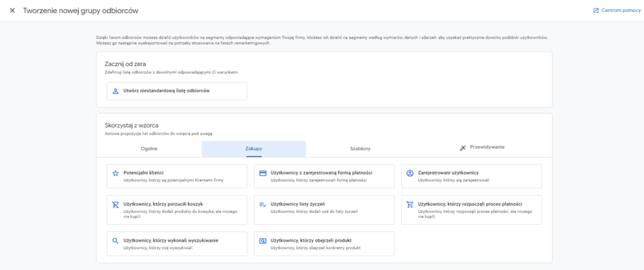Switch to the Ogólne tab

(x=149, y=149)
